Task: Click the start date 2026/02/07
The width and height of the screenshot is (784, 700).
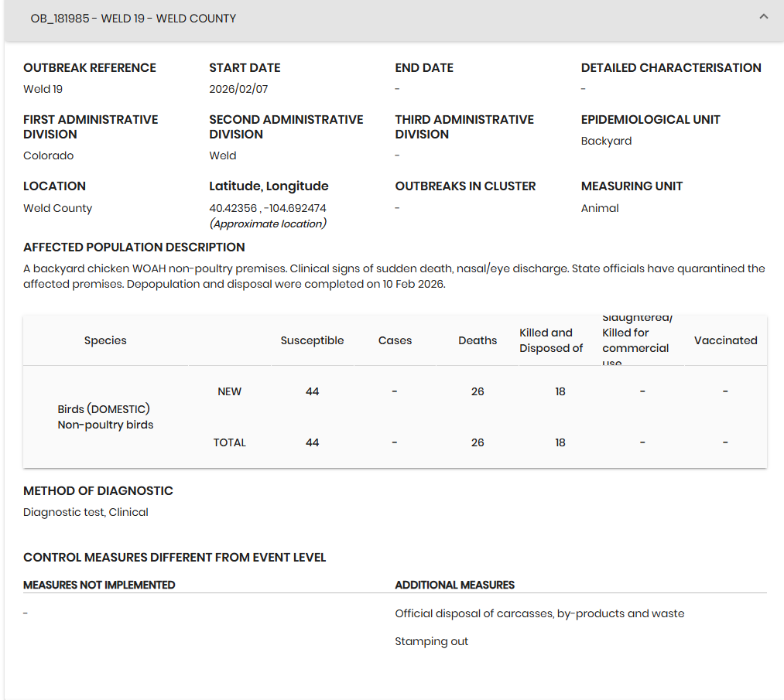Action: click(x=238, y=89)
